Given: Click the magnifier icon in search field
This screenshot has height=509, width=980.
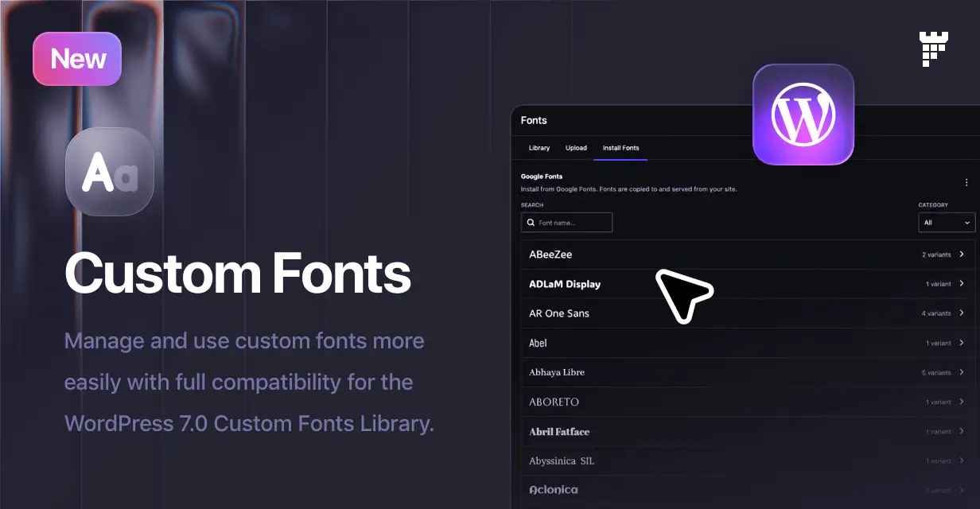Looking at the screenshot, I should pyautogui.click(x=531, y=223).
